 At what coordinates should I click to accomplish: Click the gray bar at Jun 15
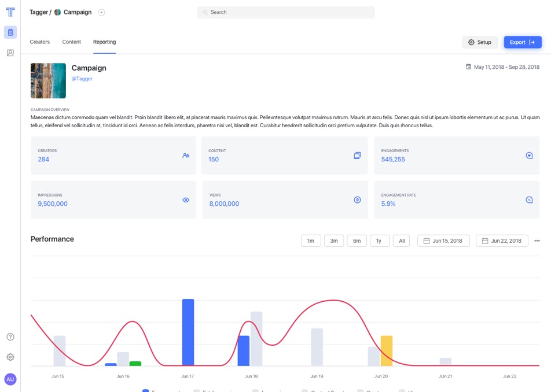(60, 351)
